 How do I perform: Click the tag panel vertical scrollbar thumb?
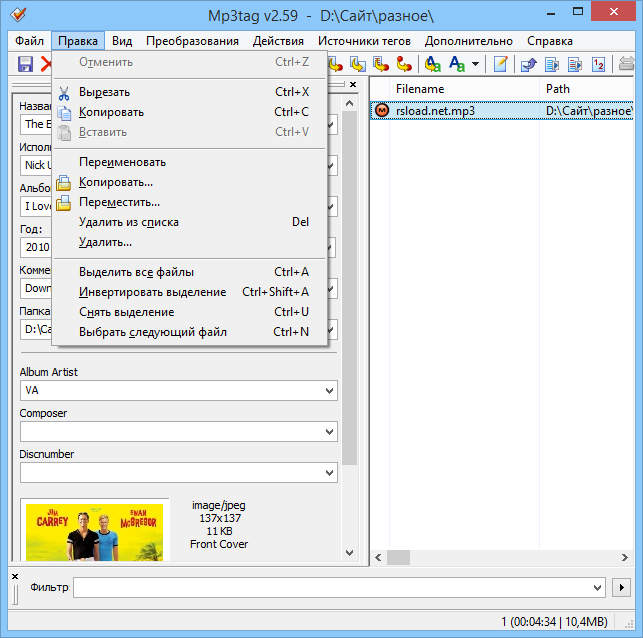coord(349,288)
